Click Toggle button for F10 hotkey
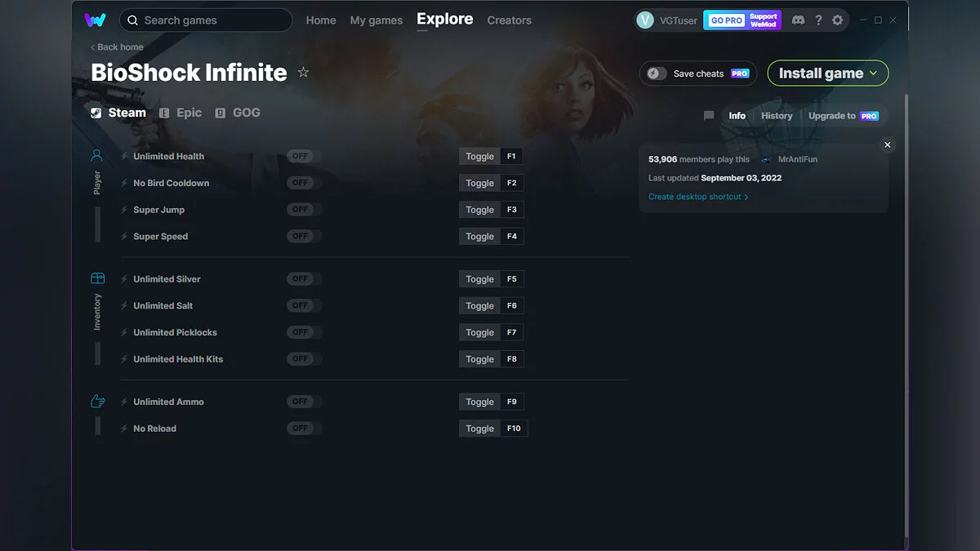 [479, 429]
